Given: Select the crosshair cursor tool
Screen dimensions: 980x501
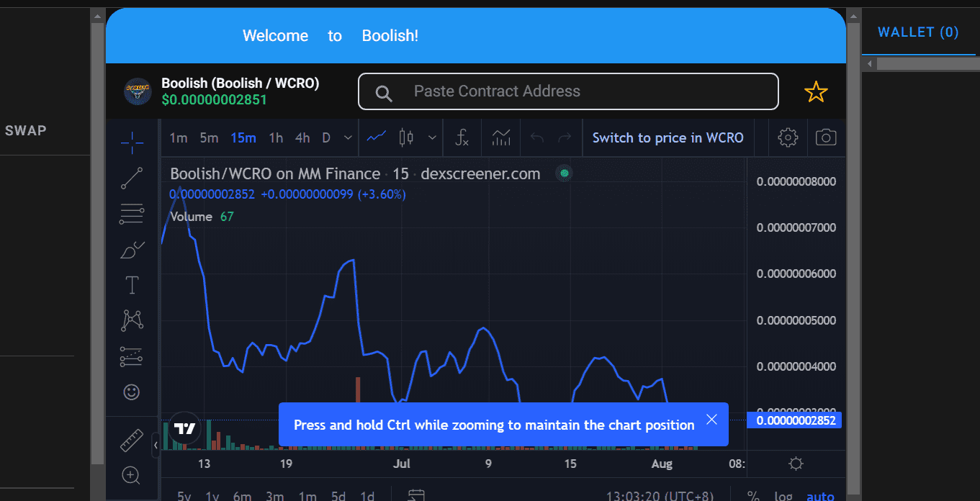Looking at the screenshot, I should click(x=132, y=143).
